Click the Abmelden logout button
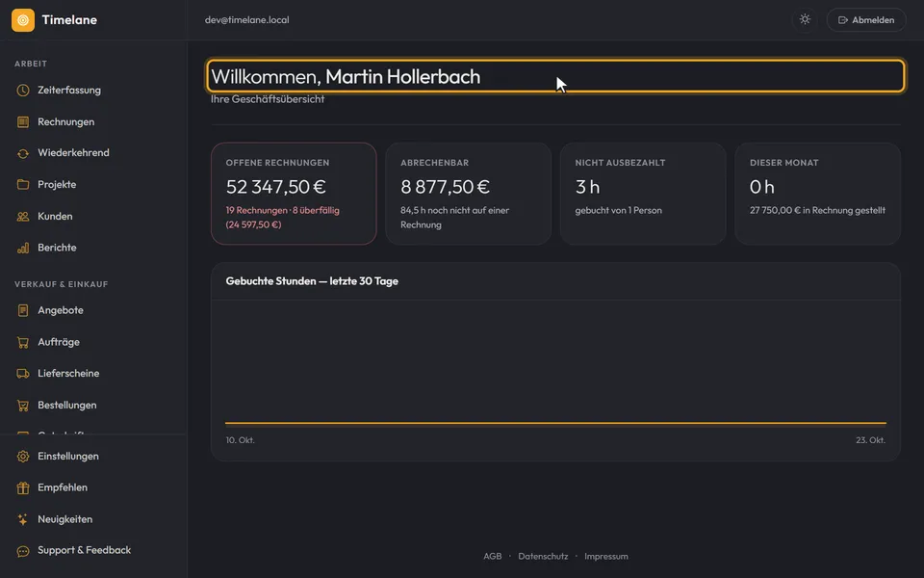 point(865,20)
